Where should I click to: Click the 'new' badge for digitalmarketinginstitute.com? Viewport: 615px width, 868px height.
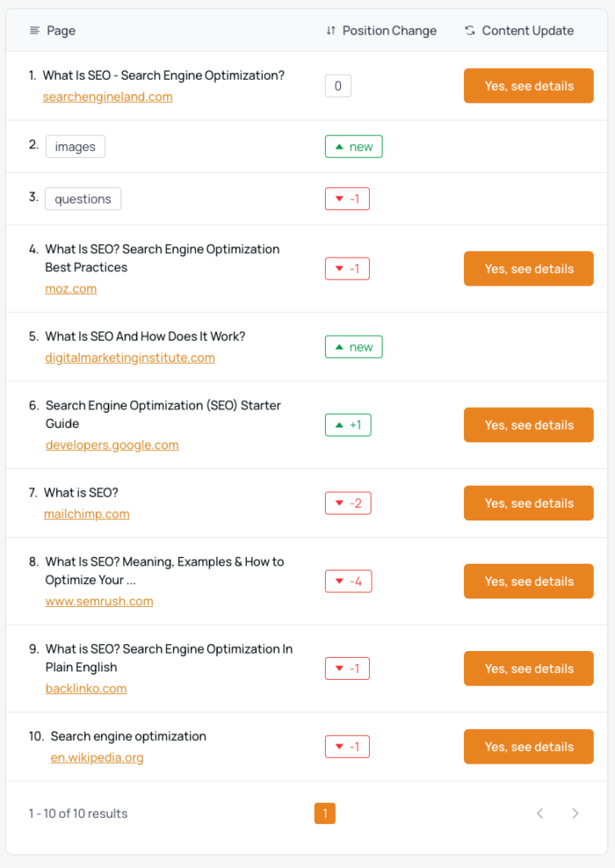[x=353, y=346]
